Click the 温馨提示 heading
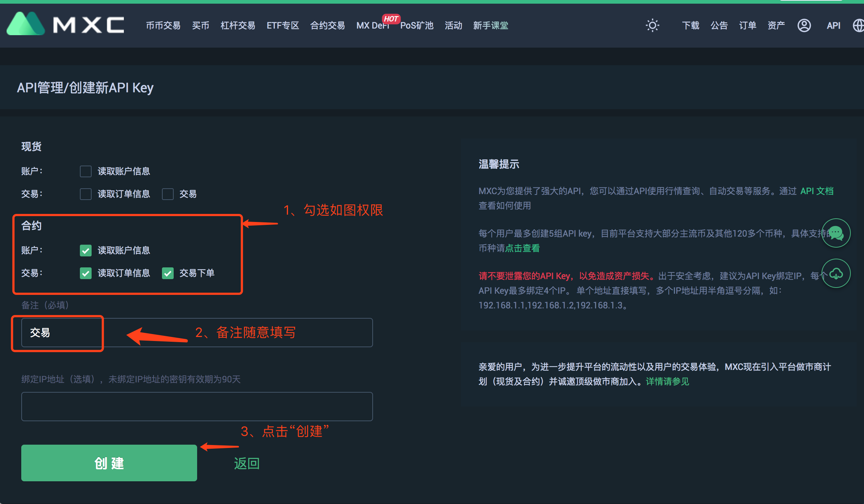Viewport: 864px width, 504px height. [x=499, y=164]
